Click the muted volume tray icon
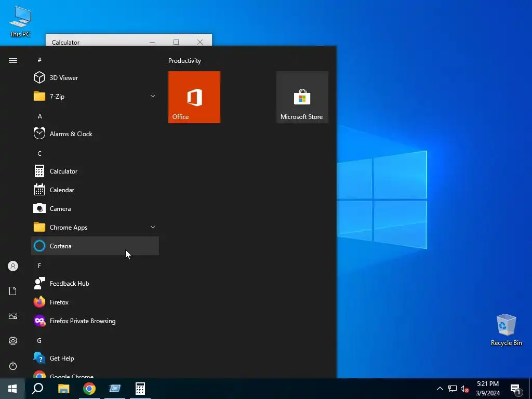The image size is (532, 399). point(464,389)
